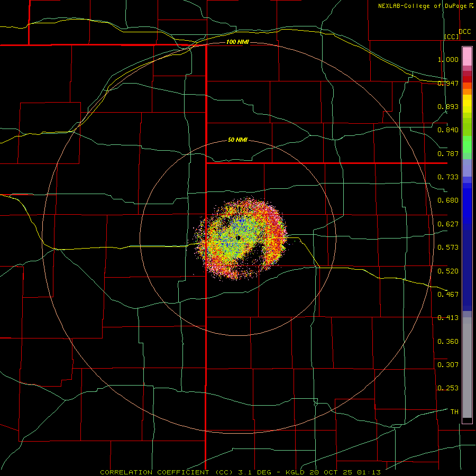Click the [CC] label above the color scale
The image size is (476, 476).
click(452, 36)
